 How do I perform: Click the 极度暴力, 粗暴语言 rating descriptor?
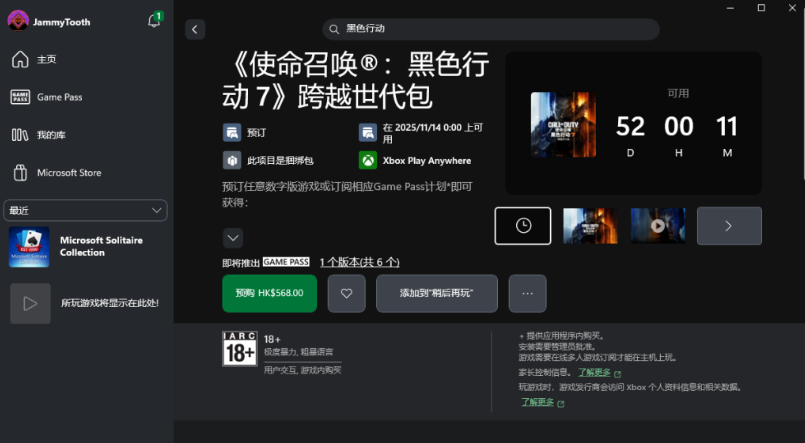pyautogui.click(x=298, y=352)
